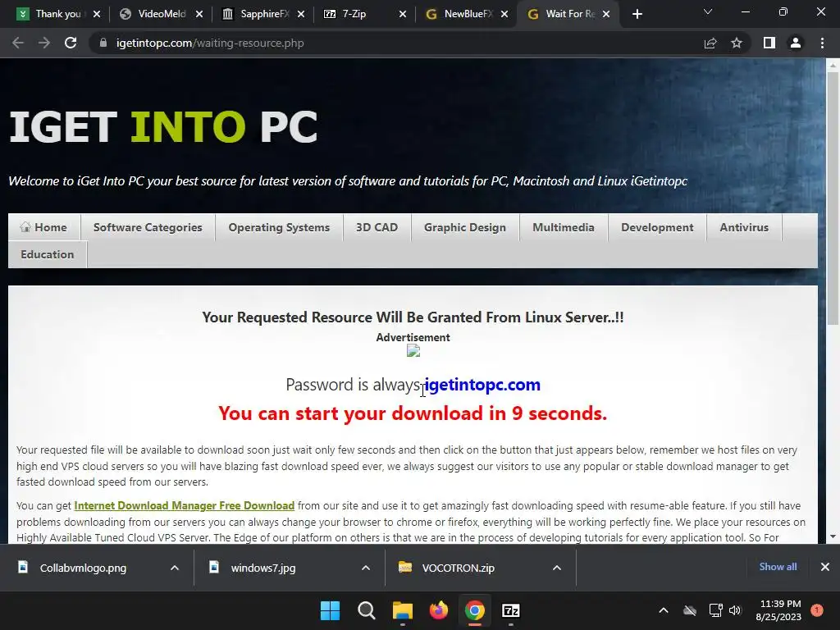Click the igetintopc.com password link
Image resolution: width=840 pixels, height=630 pixels.
click(482, 385)
